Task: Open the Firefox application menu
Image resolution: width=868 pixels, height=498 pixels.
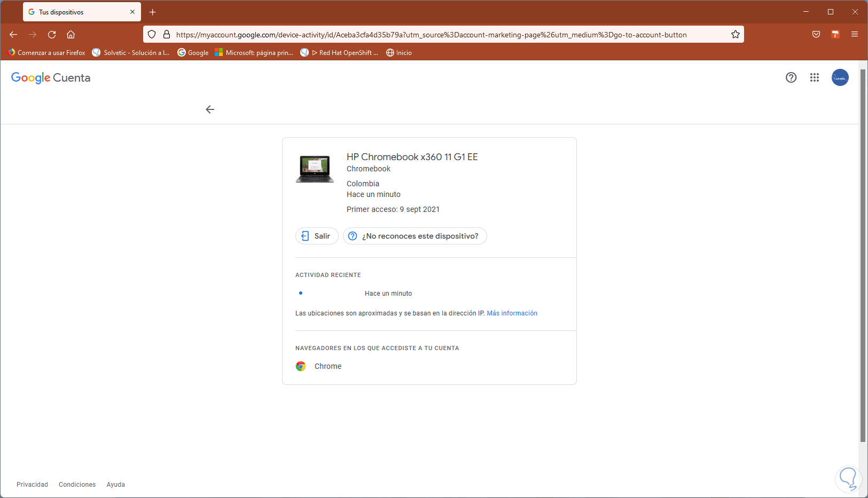Action: 855,35
